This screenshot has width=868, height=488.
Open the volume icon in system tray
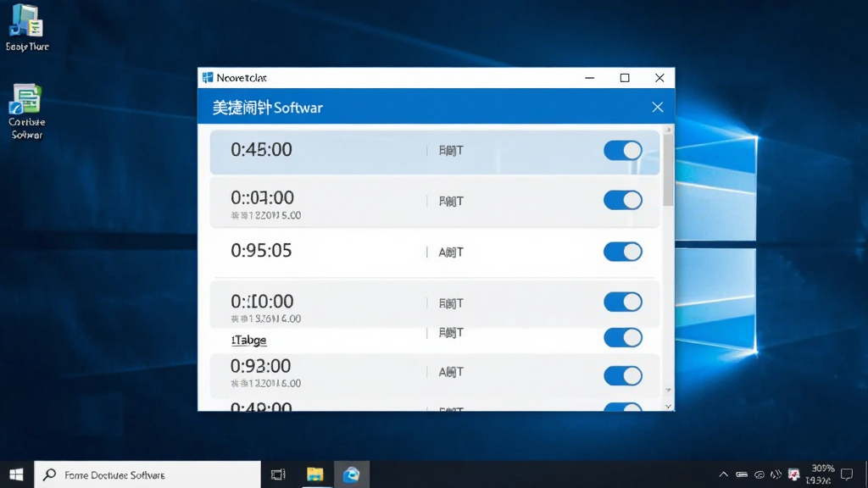point(776,474)
